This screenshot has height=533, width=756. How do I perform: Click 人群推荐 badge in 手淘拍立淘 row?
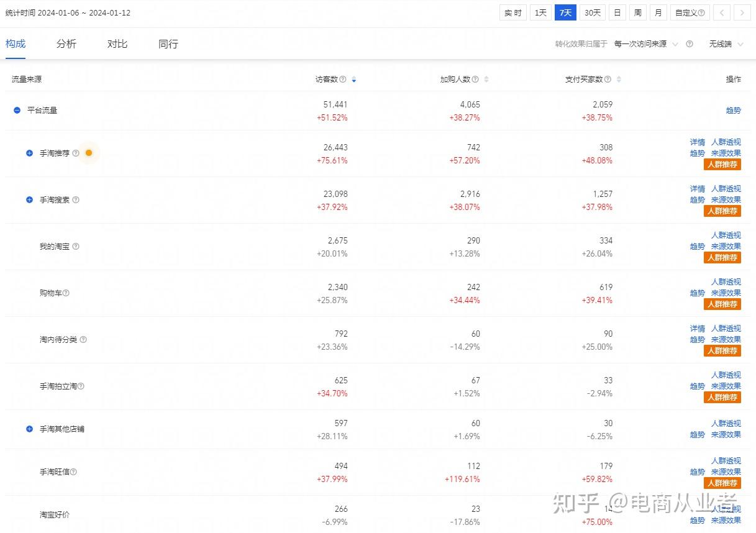pos(722,398)
